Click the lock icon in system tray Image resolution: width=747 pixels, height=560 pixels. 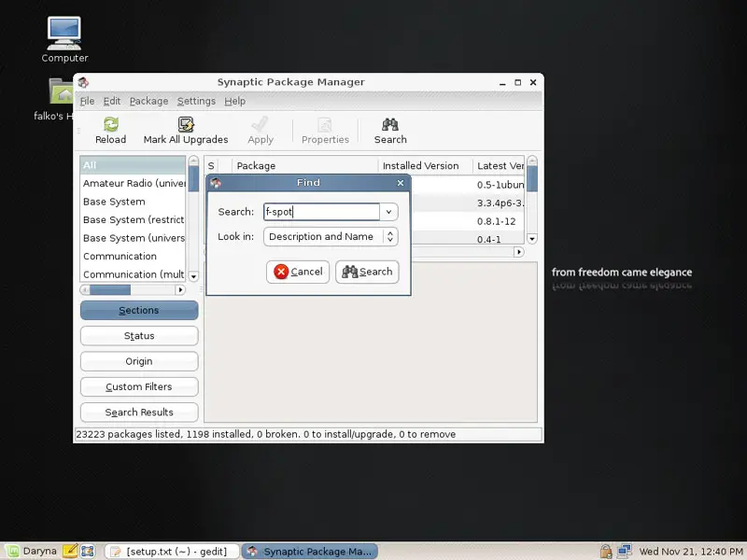pyautogui.click(x=605, y=551)
